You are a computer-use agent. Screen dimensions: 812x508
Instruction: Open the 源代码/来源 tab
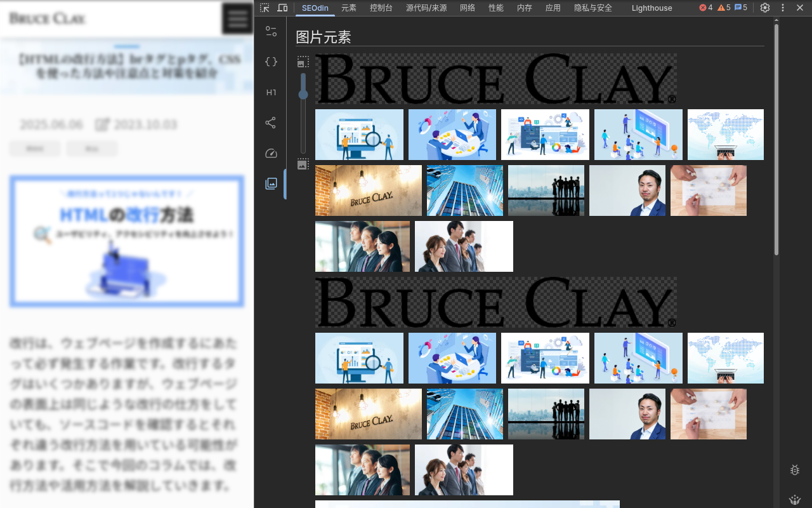[426, 8]
